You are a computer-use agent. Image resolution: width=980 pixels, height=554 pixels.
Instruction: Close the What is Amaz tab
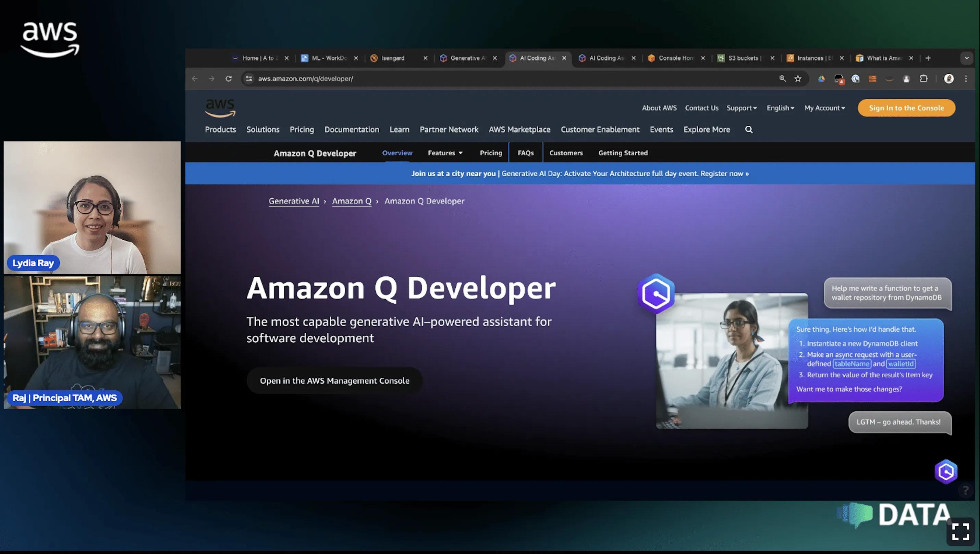tap(911, 58)
